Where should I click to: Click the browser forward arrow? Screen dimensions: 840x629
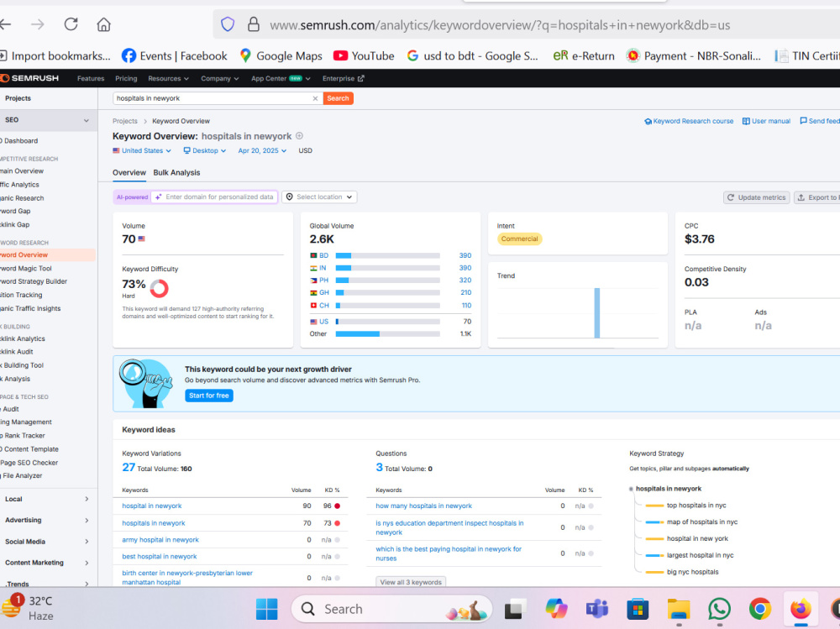coord(38,24)
